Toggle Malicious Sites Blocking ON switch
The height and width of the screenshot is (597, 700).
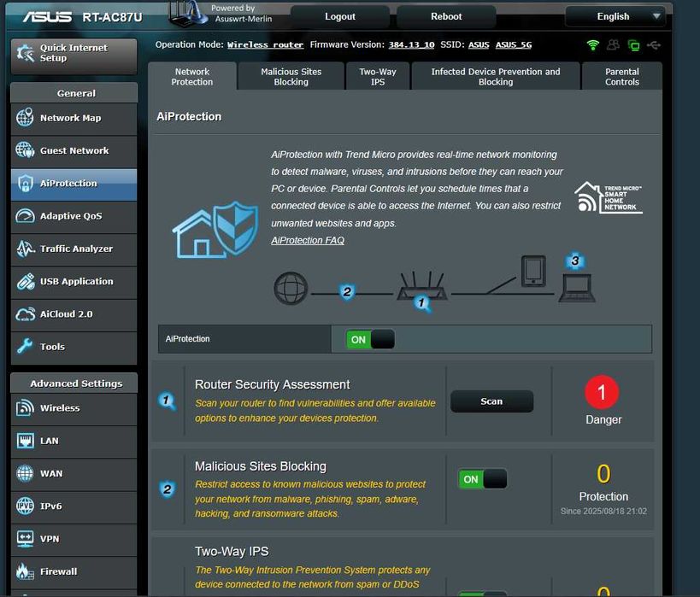pos(483,479)
